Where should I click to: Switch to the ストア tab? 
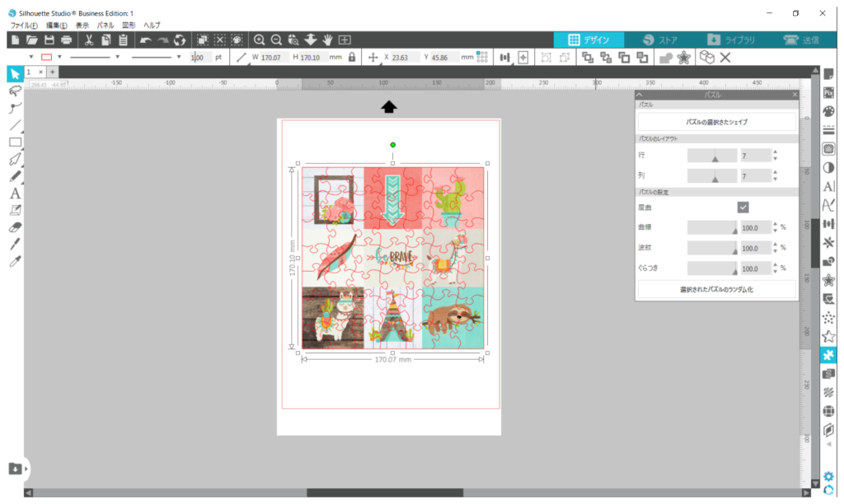660,40
